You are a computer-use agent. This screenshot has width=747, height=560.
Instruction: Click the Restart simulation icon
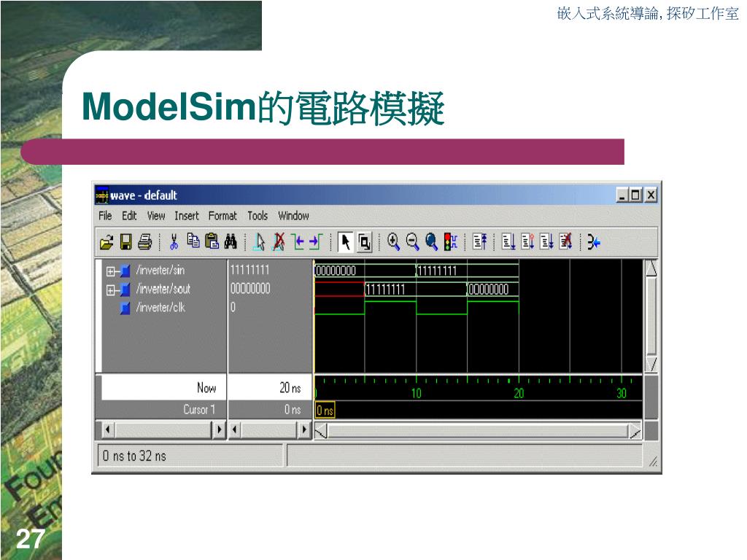[x=480, y=242]
